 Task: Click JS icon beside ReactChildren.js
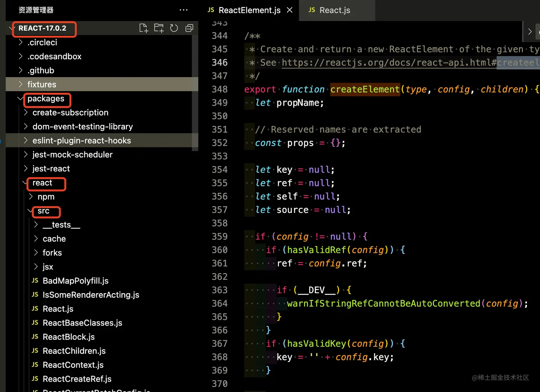pos(35,351)
